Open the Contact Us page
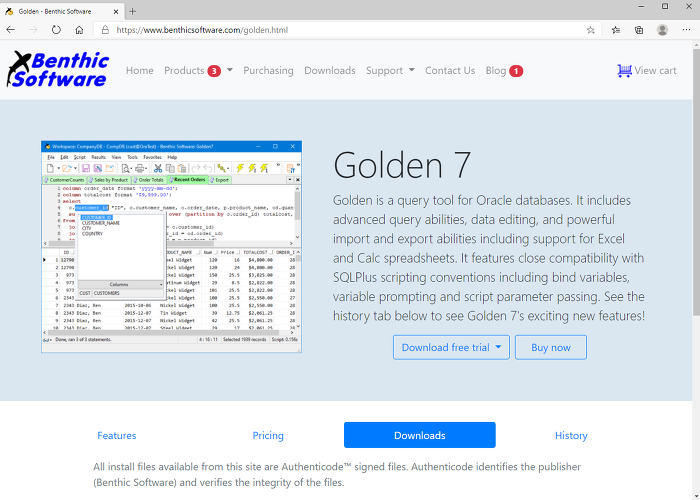This screenshot has width=700, height=500. tap(450, 71)
